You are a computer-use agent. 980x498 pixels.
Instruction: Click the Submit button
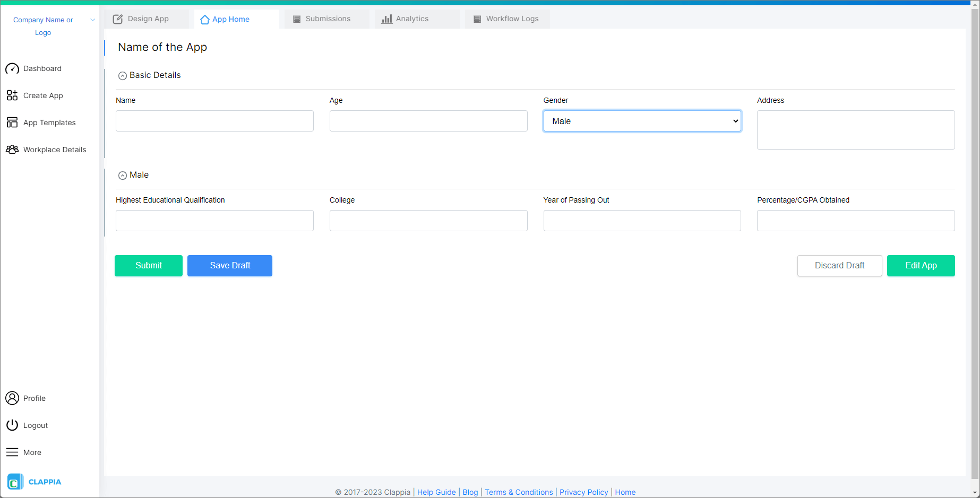click(148, 265)
